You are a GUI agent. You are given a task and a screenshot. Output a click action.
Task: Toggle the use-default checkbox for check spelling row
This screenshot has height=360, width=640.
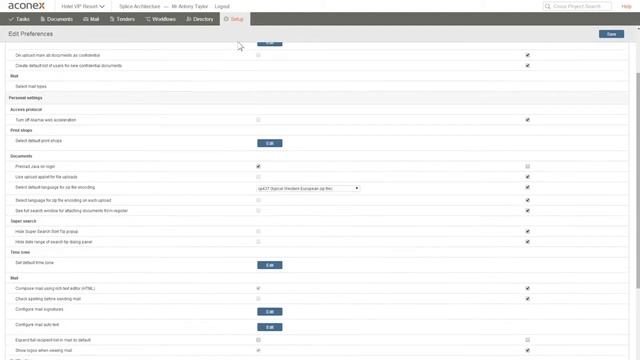(x=527, y=299)
